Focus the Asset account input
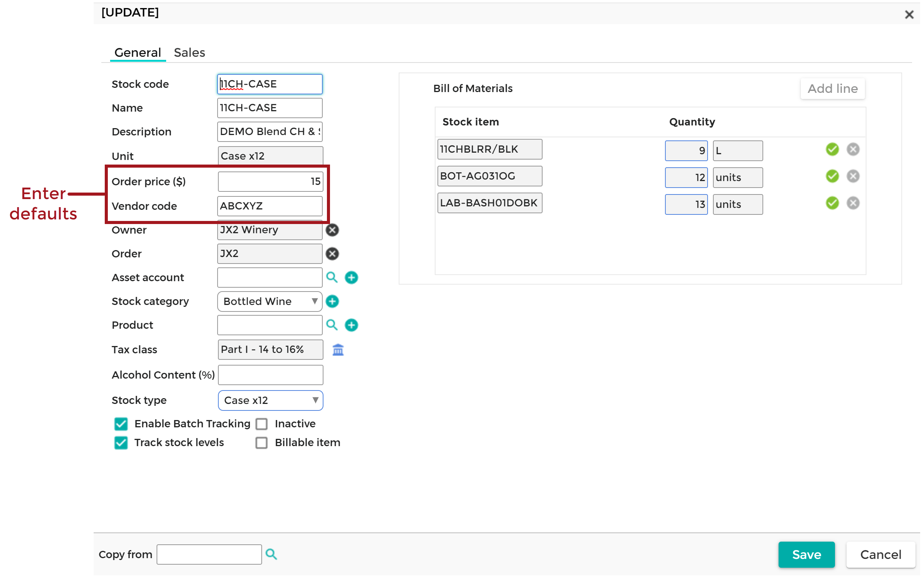 [x=270, y=277]
